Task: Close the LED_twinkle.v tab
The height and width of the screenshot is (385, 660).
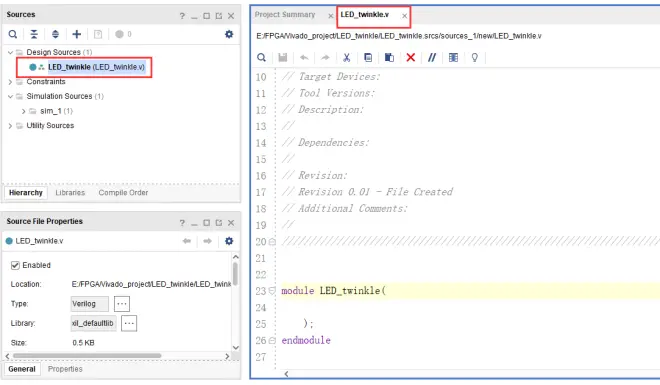Action: point(404,16)
